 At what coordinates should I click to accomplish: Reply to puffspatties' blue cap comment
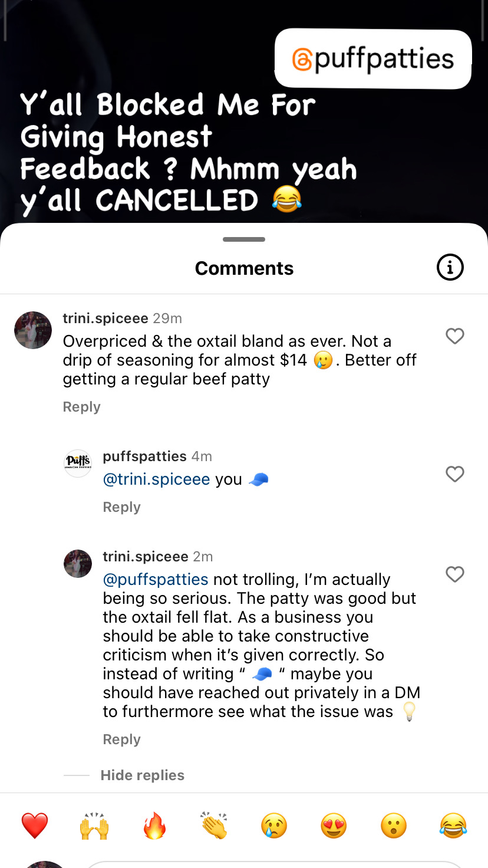point(121,507)
